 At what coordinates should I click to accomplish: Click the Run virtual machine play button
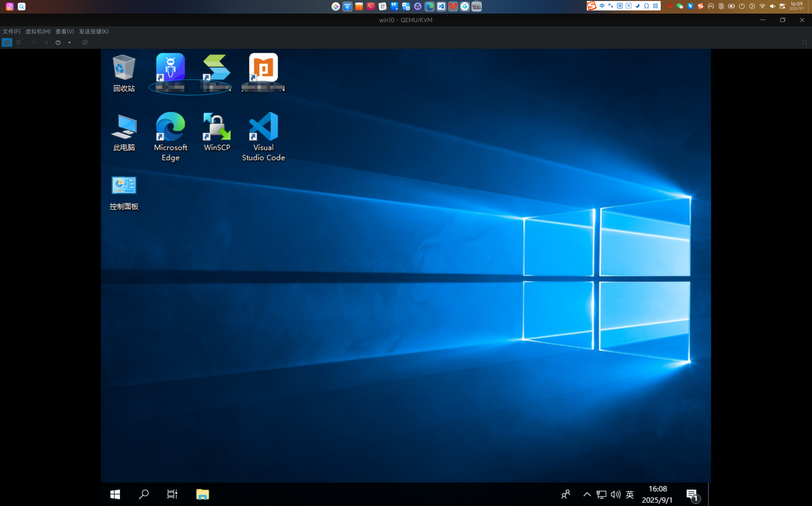point(34,42)
